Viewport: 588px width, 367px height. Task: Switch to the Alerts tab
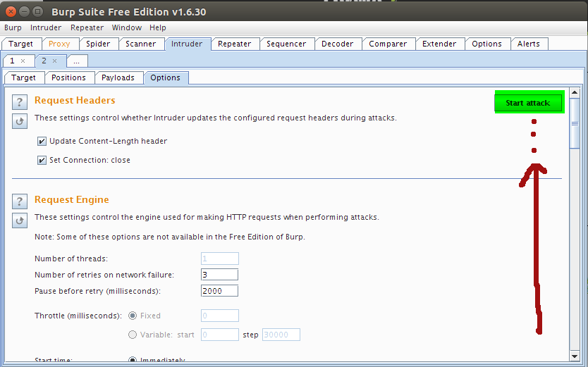coord(529,44)
